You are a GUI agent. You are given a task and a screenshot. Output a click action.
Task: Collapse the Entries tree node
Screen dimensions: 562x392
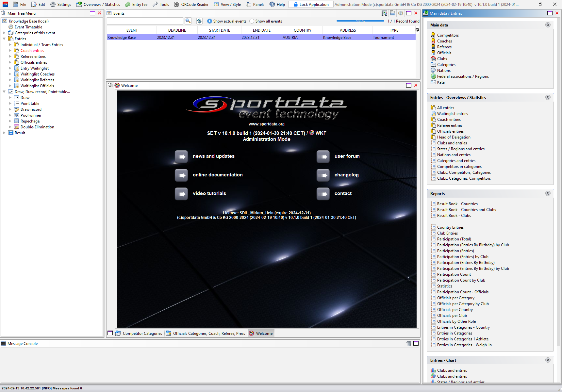tap(4, 39)
